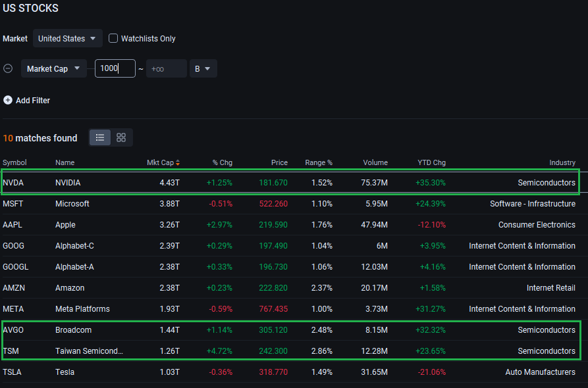The width and height of the screenshot is (588, 388).
Task: Open the B unit dropdown
Action: [x=203, y=68]
